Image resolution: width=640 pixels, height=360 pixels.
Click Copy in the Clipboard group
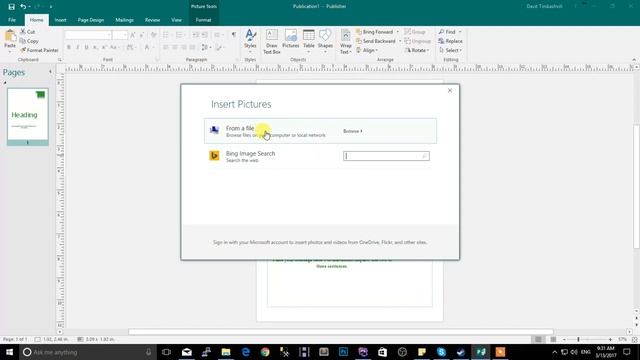tap(29, 41)
